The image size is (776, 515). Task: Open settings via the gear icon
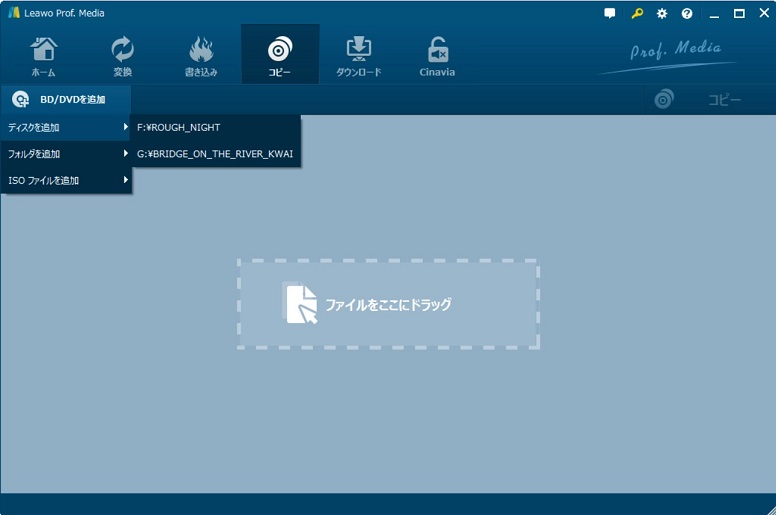[x=662, y=14]
